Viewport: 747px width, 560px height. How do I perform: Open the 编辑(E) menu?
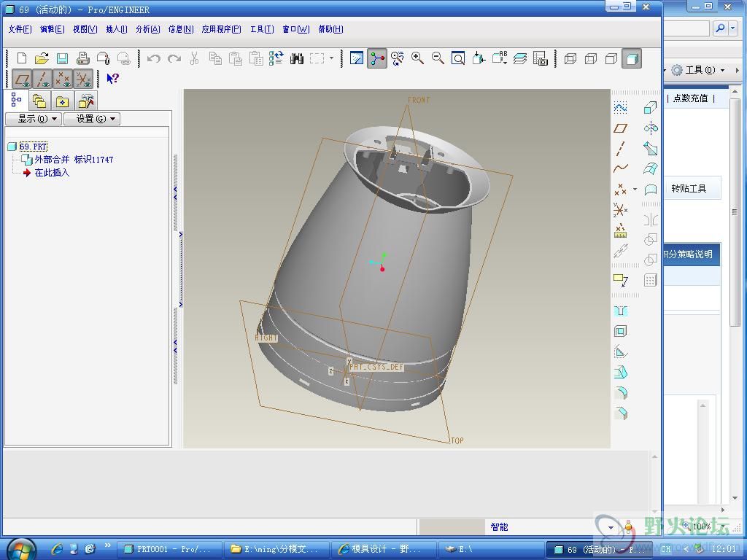pos(53,29)
